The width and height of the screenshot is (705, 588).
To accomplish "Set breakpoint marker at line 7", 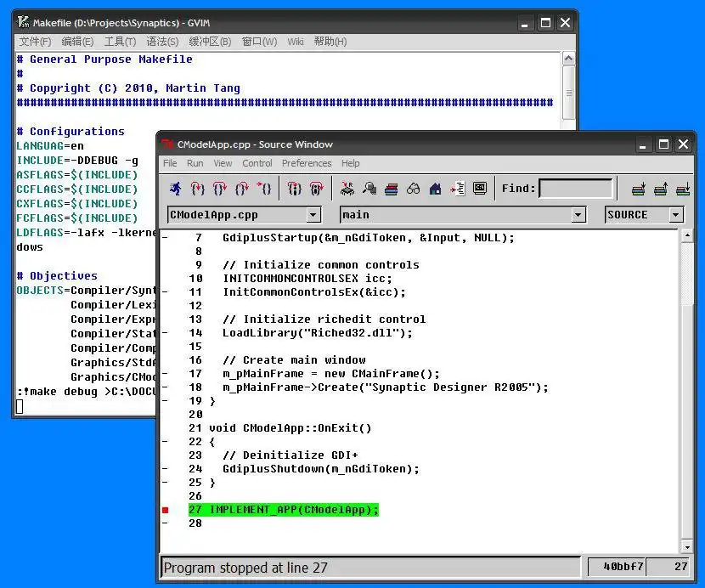I will point(165,237).
